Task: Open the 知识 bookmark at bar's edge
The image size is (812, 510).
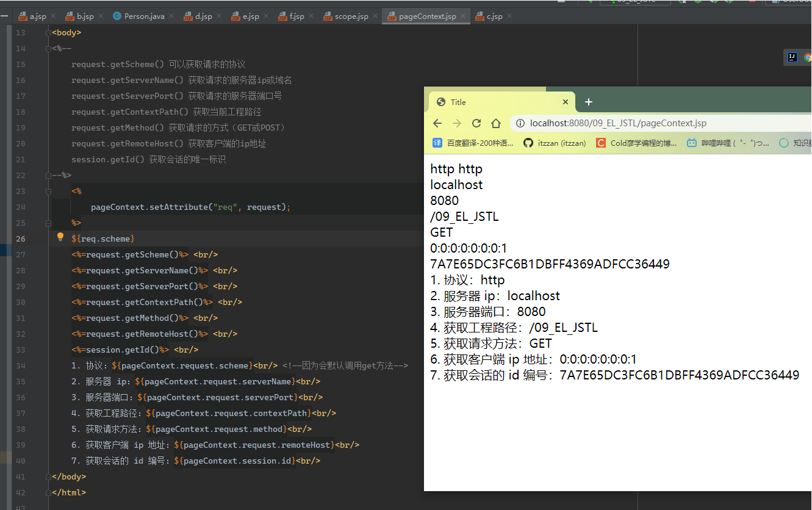Action: (x=796, y=143)
